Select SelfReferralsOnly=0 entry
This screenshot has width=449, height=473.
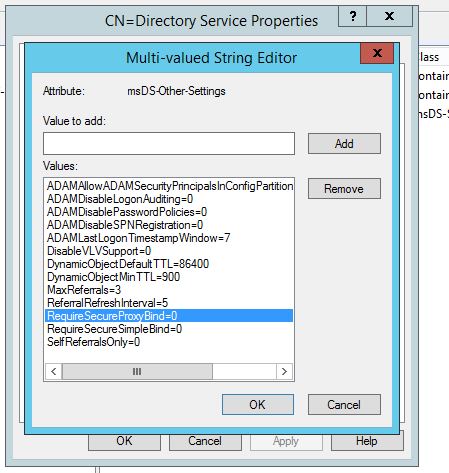point(169,342)
